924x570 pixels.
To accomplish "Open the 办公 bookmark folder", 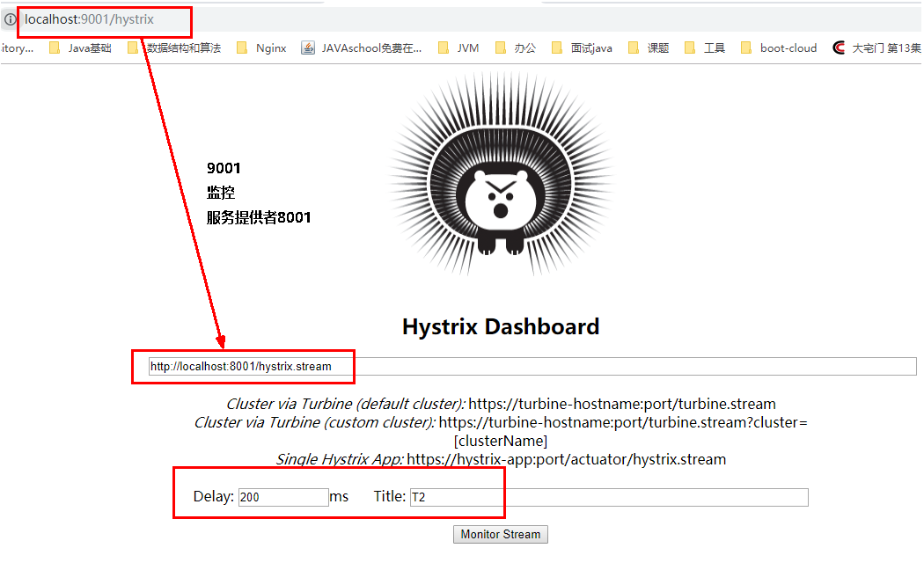I will point(515,47).
